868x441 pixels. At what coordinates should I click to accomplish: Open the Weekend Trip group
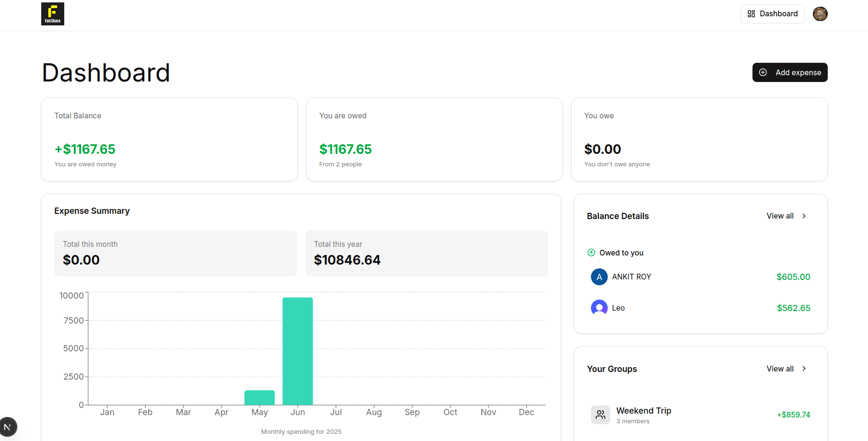644,411
